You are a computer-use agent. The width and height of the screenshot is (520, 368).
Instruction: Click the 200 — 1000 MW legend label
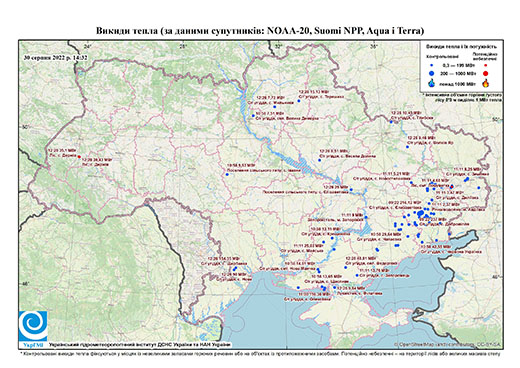pyautogui.click(x=459, y=73)
